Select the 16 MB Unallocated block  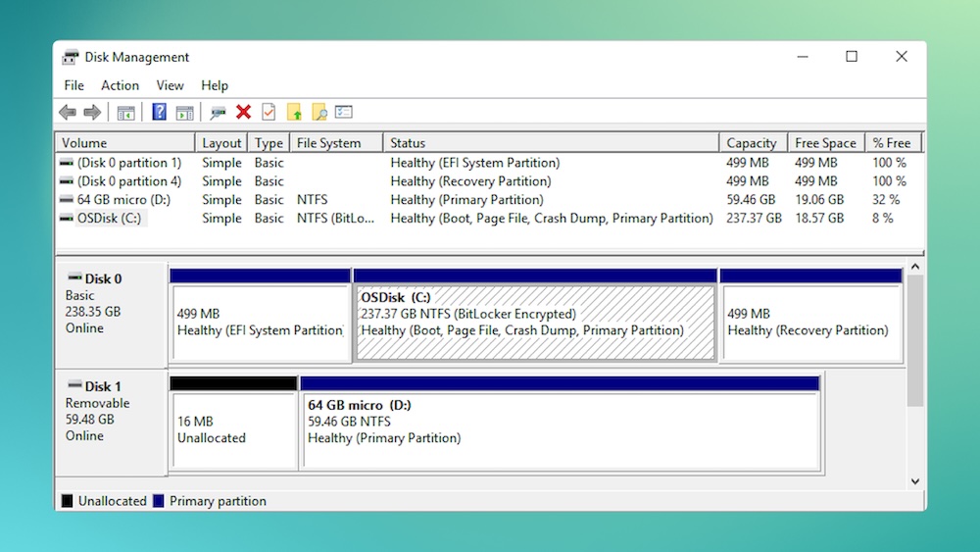[x=233, y=430]
